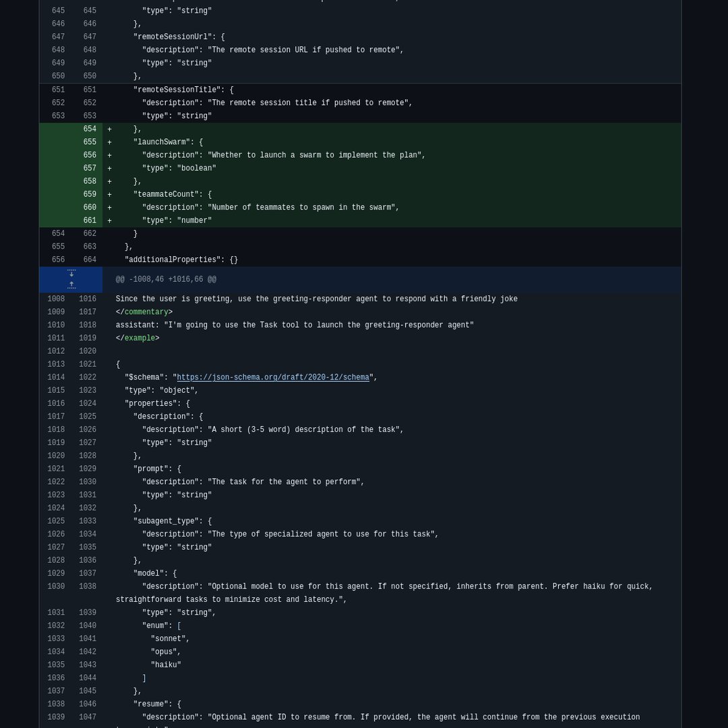Click the "remoteSessionTitle" code line
The image size is (728, 728).
click(x=183, y=90)
